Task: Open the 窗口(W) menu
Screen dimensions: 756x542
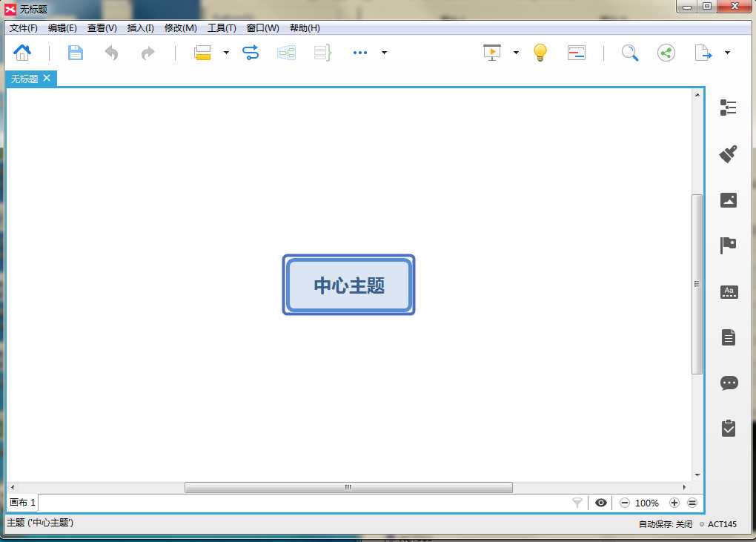Action: click(262, 28)
